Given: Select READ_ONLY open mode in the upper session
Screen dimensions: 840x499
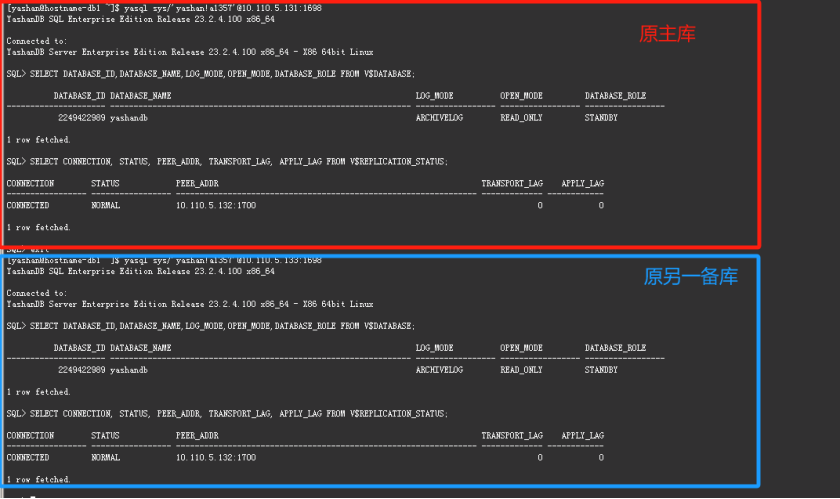Looking at the screenshot, I should point(521,118).
